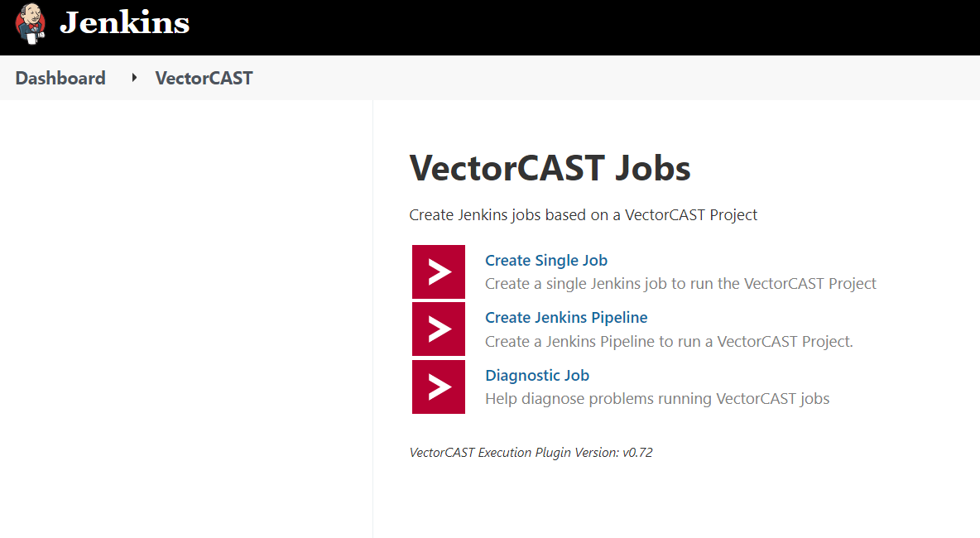Click the Jenkins Pipeline description text
Viewport: 980px width, 538px height.
point(669,341)
